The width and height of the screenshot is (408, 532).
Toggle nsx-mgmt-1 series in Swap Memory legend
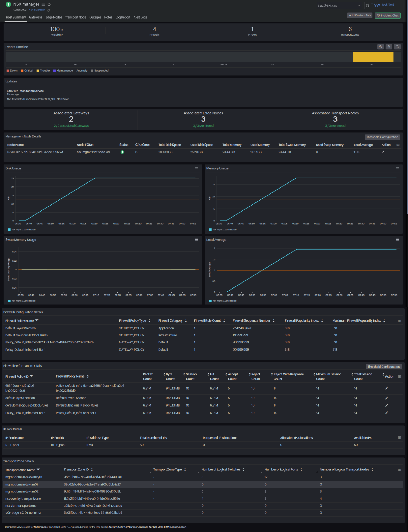click(x=23, y=301)
